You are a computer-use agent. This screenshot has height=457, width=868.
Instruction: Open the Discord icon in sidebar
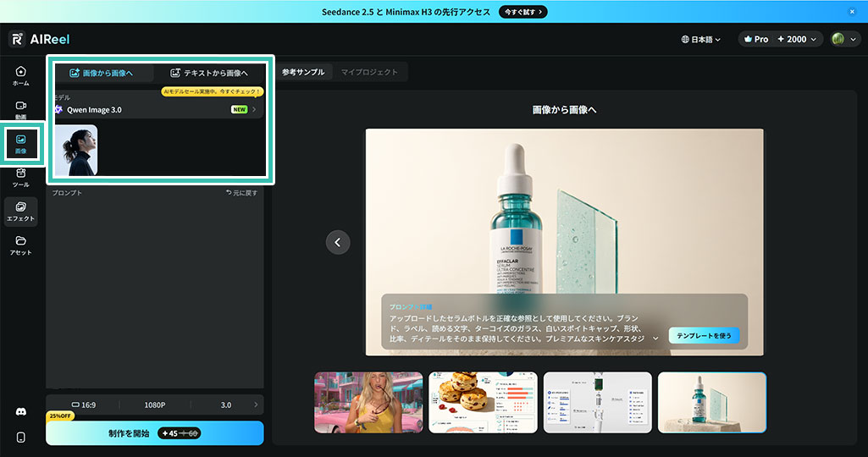[x=20, y=411]
